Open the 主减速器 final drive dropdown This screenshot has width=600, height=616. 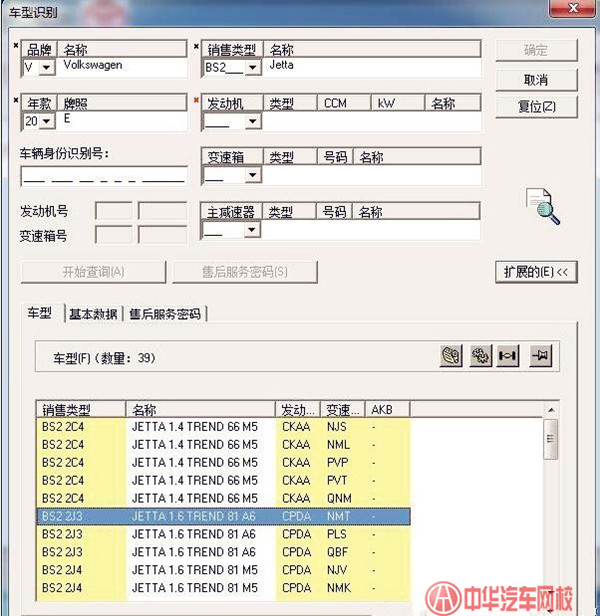coord(252,229)
